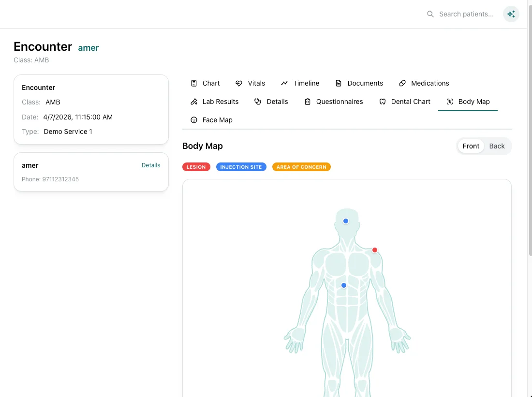Screen dimensions: 532x397
Task: Select the Area of Concern badge
Action: (x=301, y=167)
